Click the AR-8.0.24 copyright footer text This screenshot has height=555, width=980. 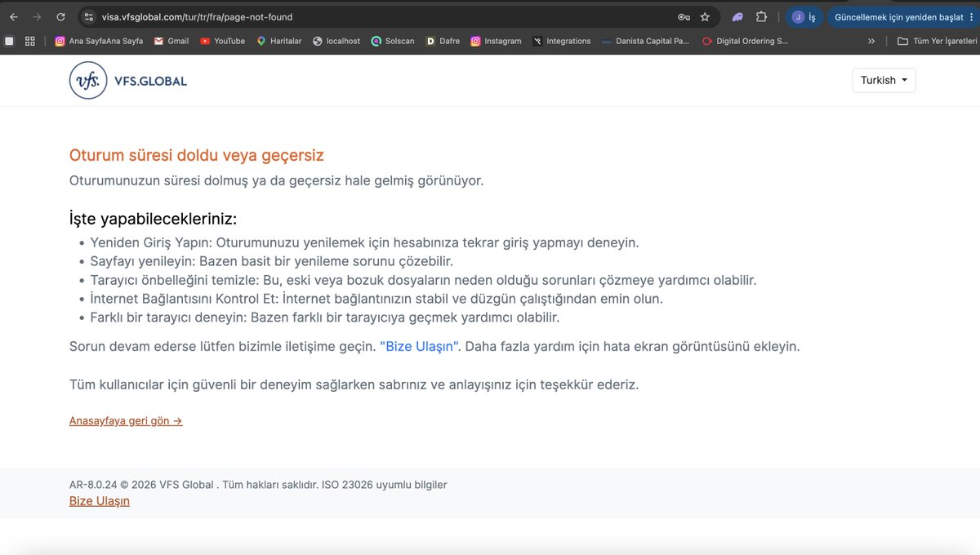(x=258, y=485)
